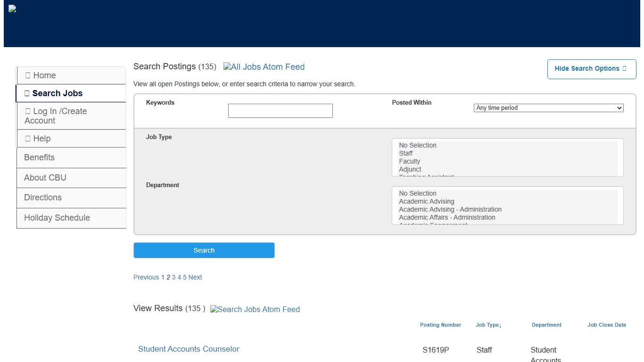This screenshot has height=362, width=644.
Task: Open the Holiday Schedule link
Action: (x=57, y=218)
